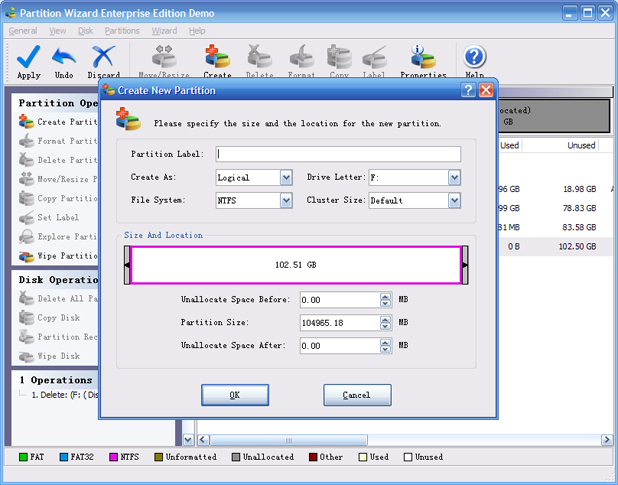
Task: Click the Label toolbar icon
Action: [x=374, y=57]
